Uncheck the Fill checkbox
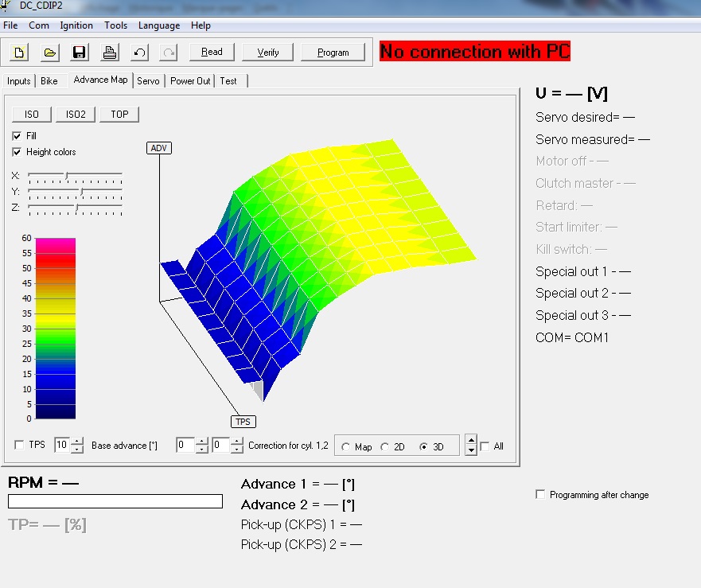The width and height of the screenshot is (701, 588). pyautogui.click(x=18, y=136)
